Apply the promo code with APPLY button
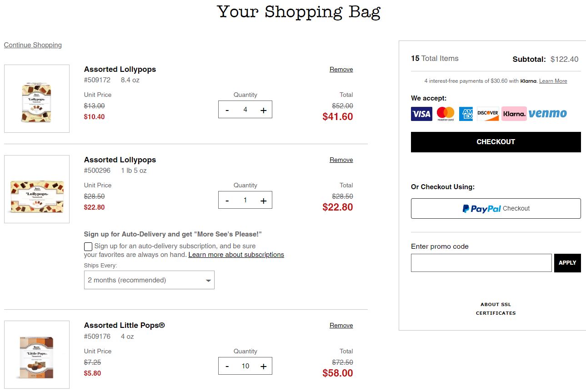 [567, 263]
